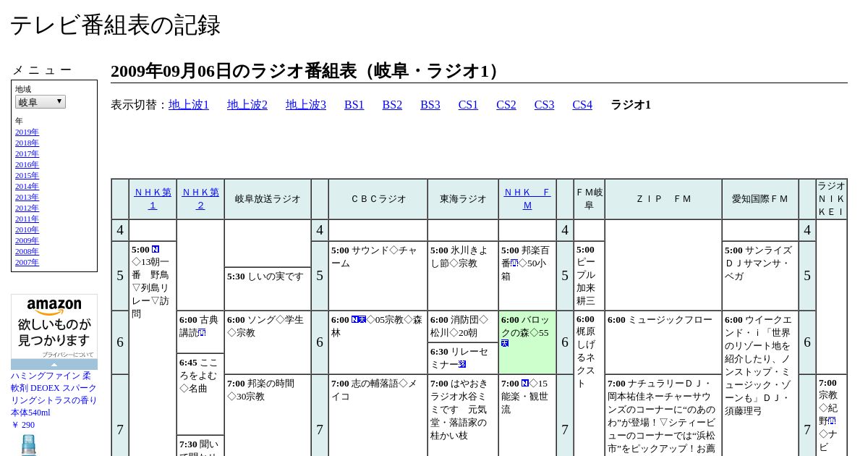
Task: Click the ＺＩＰ ＦＭ column header
Action: 663,199
